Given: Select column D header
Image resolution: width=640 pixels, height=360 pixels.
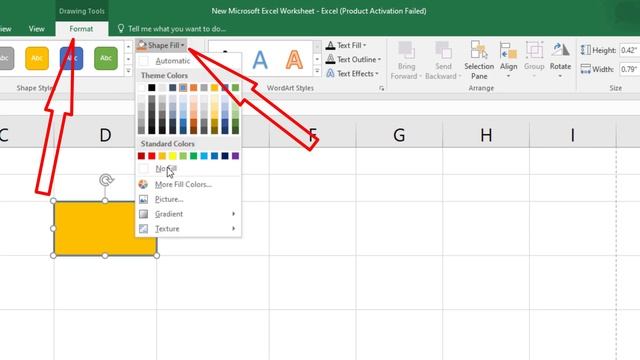Looking at the screenshot, I should 105,135.
